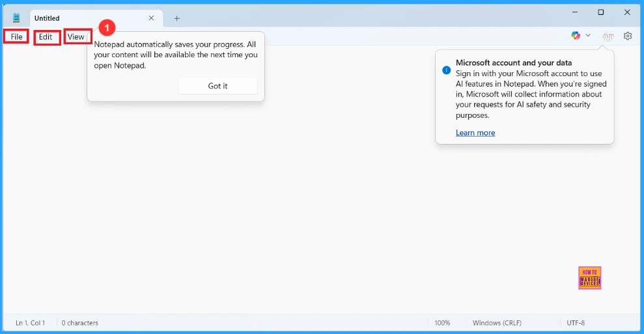Image resolution: width=644 pixels, height=334 pixels.
Task: Click the Notepad app icon
Action: [16, 18]
